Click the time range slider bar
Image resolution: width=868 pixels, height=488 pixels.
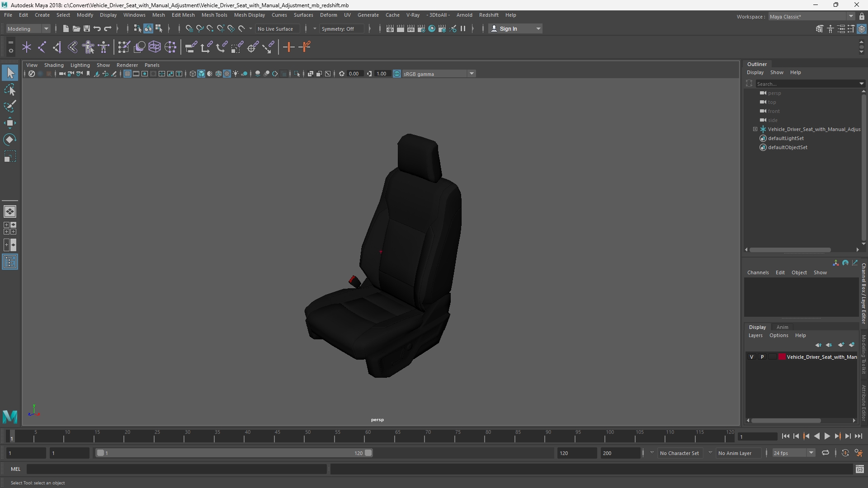[x=234, y=453]
